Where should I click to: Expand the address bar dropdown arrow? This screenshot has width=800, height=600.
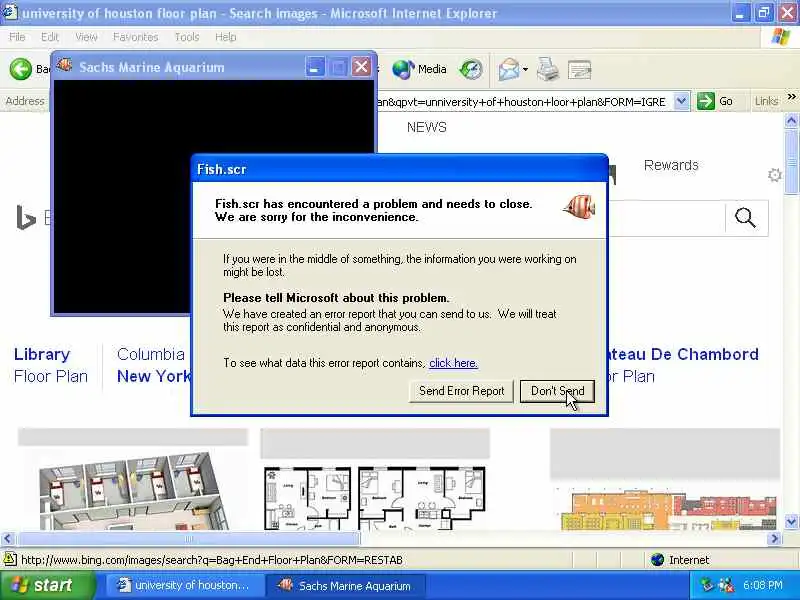(x=681, y=101)
